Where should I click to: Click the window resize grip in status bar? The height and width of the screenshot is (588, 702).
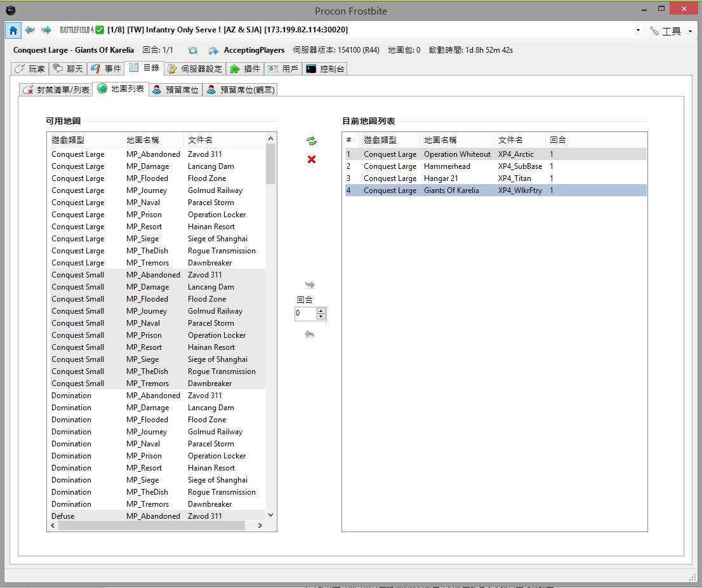click(692, 577)
